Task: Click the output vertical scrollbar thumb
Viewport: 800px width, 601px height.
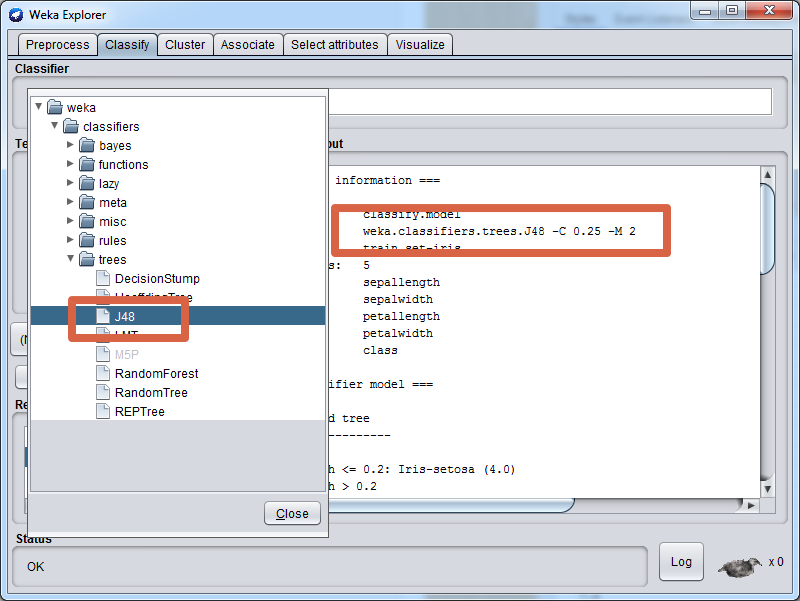Action: (767, 229)
